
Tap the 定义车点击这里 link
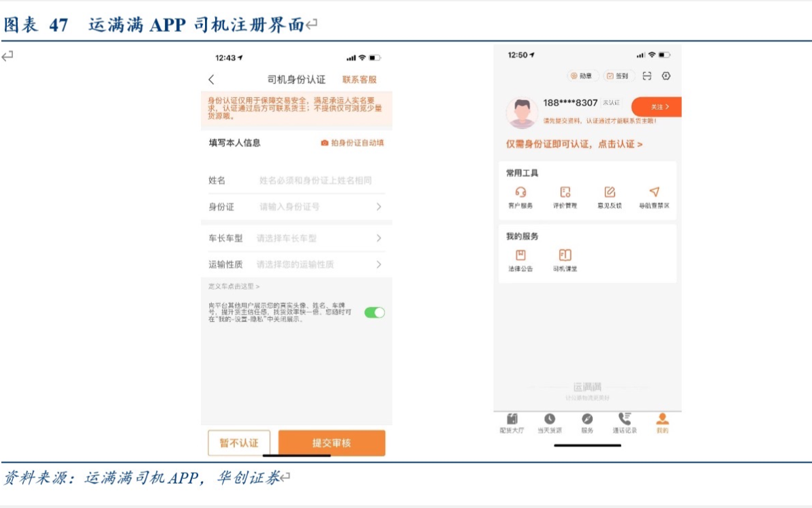pyautogui.click(x=234, y=287)
